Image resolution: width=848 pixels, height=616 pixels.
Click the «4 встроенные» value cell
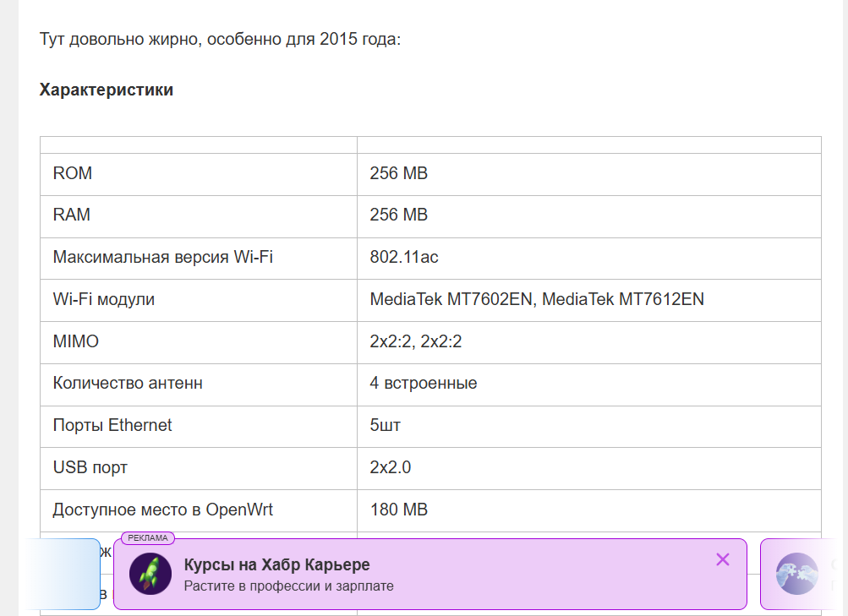coord(424,384)
